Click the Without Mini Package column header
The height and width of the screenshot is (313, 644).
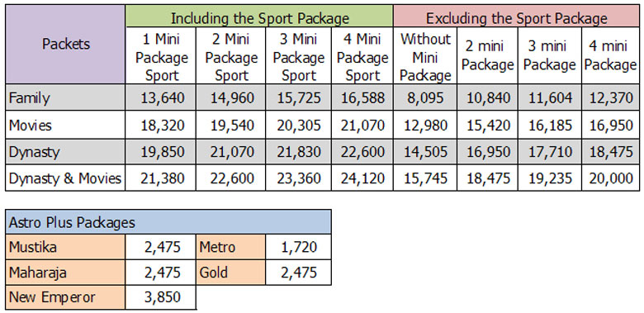tap(425, 56)
